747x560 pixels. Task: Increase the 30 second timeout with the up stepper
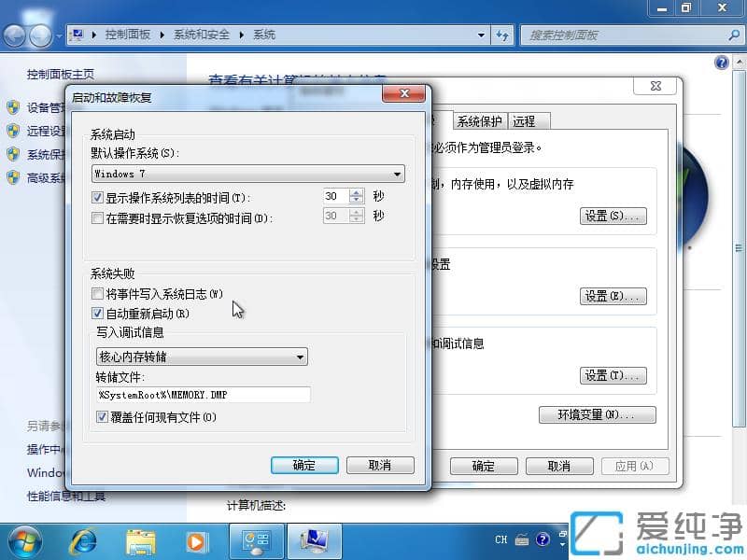pos(356,191)
